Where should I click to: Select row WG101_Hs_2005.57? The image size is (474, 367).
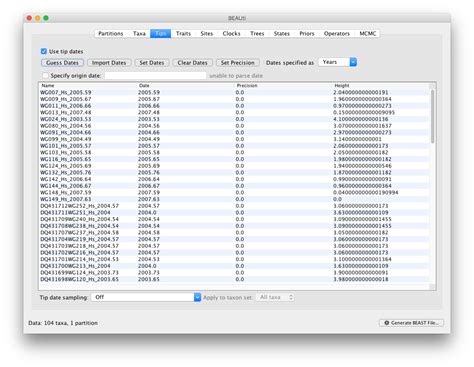[x=234, y=146]
